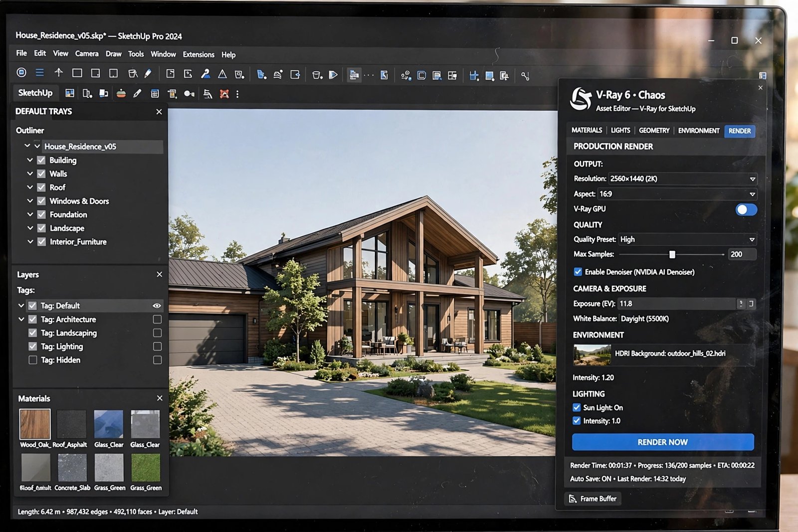Uncheck Enable Denoiser checkbox
The image size is (798, 532).
(x=578, y=272)
